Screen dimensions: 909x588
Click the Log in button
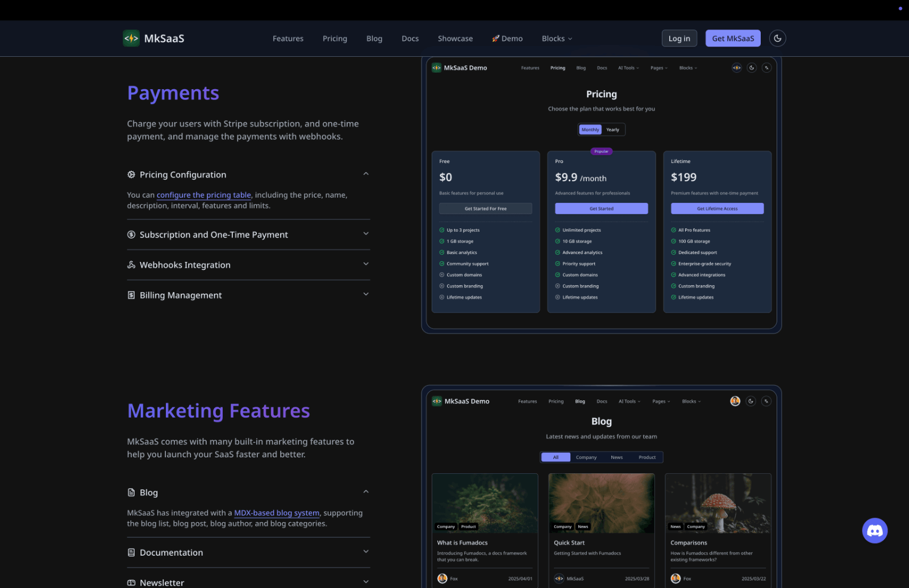click(679, 38)
